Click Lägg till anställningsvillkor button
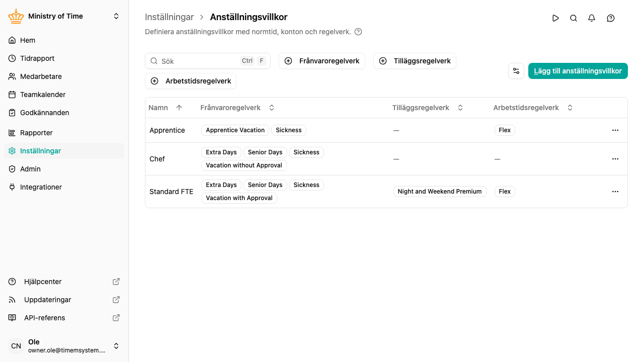The width and height of the screenshot is (644, 362). tap(578, 71)
